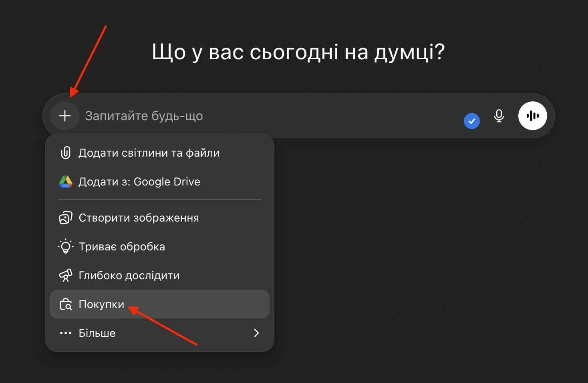Choose Створити зображення from the menu

pyautogui.click(x=138, y=218)
